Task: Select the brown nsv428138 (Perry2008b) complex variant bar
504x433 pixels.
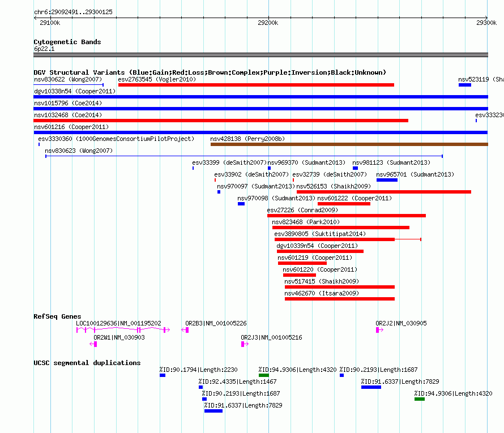Action: 349,144
